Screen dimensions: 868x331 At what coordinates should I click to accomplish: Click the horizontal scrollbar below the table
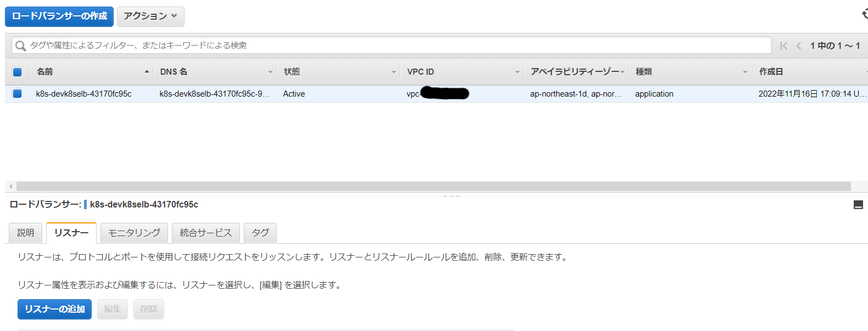point(433,187)
